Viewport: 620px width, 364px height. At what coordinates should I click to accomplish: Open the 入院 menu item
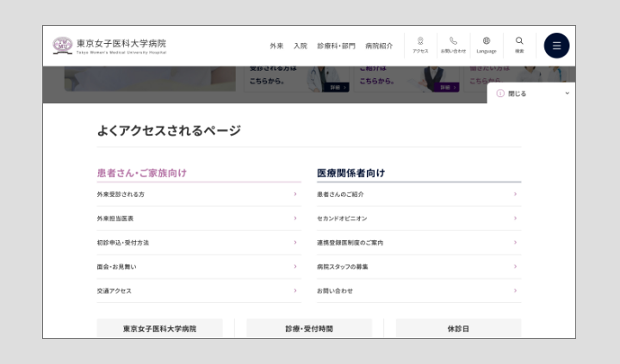click(x=300, y=46)
